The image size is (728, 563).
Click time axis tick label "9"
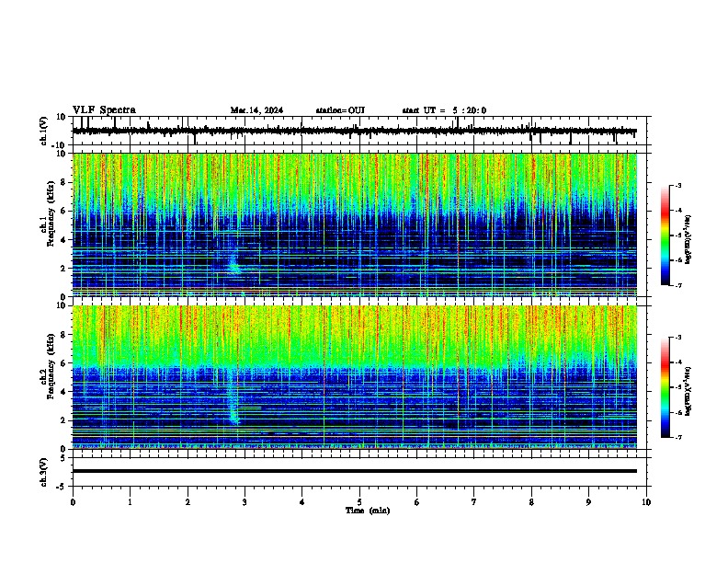pos(588,502)
